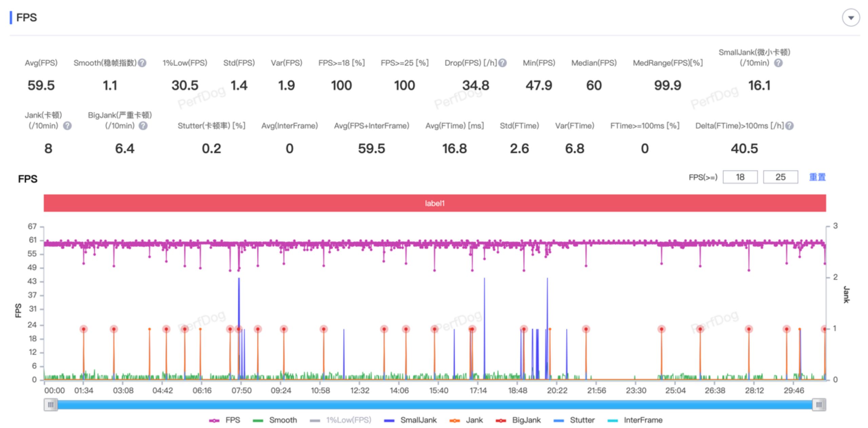Open help icon beside Delta(FTime)>100ms
Viewport: 868px width, 428px height.
[789, 126]
